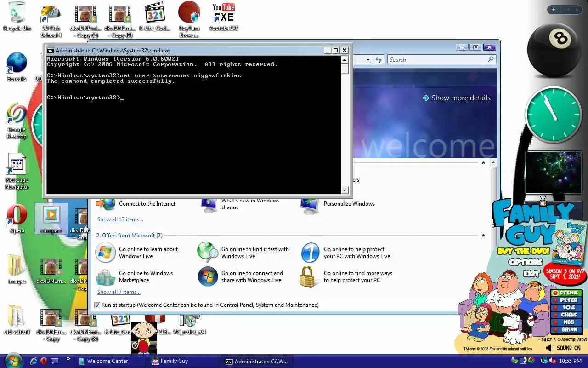Image resolution: width=588 pixels, height=368 pixels.
Task: Open the RoyTam Browser shortcut
Action: click(x=189, y=19)
